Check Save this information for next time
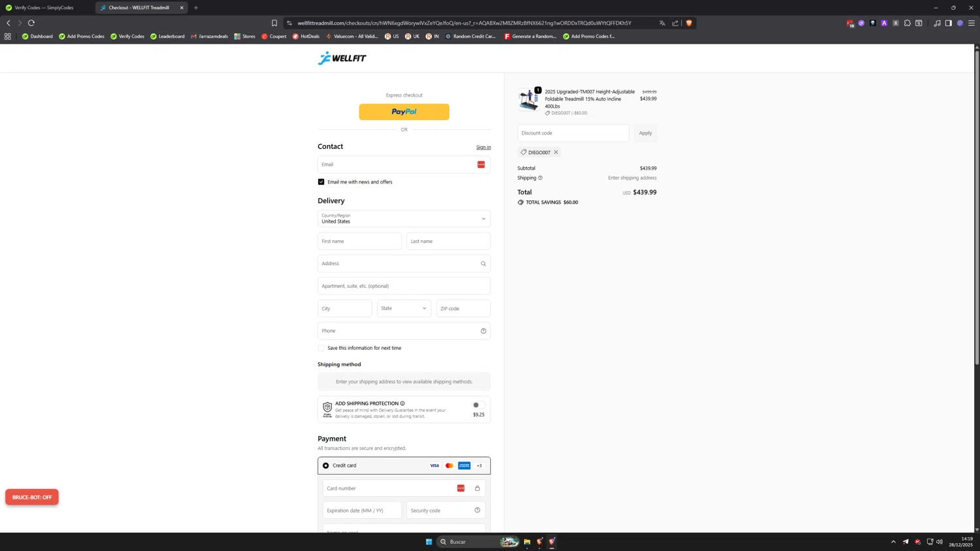The image size is (980, 551). [x=321, y=348]
